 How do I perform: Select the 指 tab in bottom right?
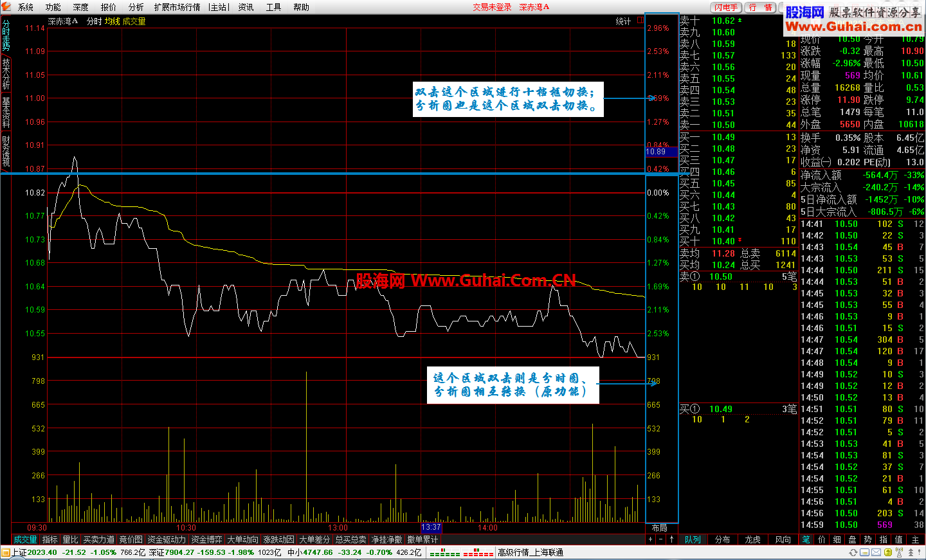(x=884, y=539)
